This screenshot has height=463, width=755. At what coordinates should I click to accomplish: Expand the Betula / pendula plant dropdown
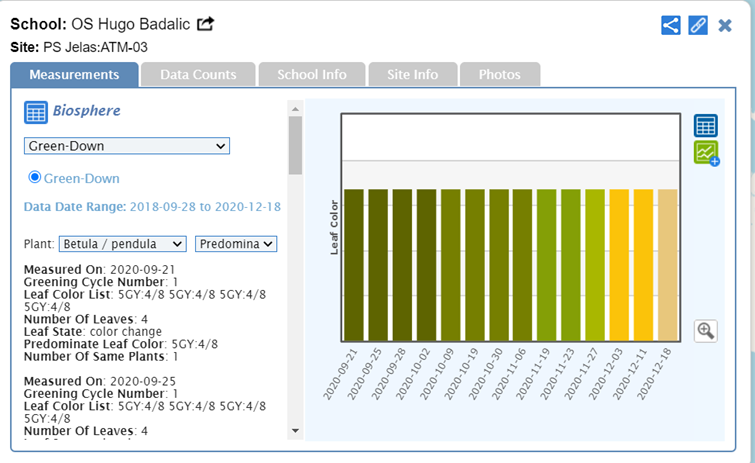click(123, 244)
